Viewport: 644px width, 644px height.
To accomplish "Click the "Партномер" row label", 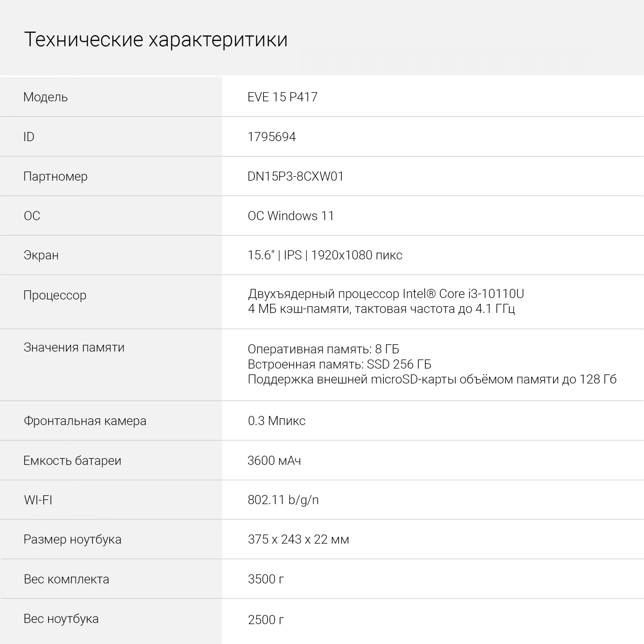I will click(x=55, y=176).
